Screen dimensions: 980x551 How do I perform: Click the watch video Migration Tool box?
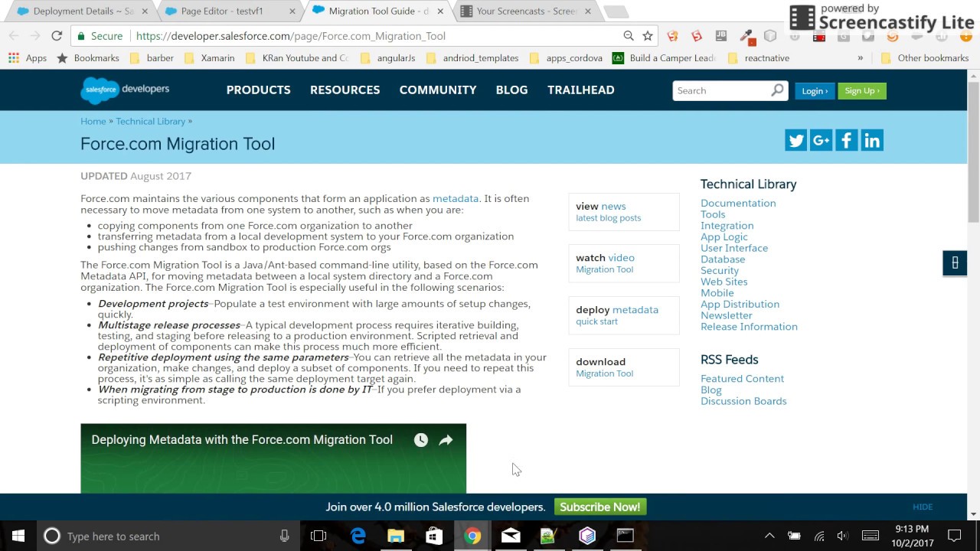[624, 263]
